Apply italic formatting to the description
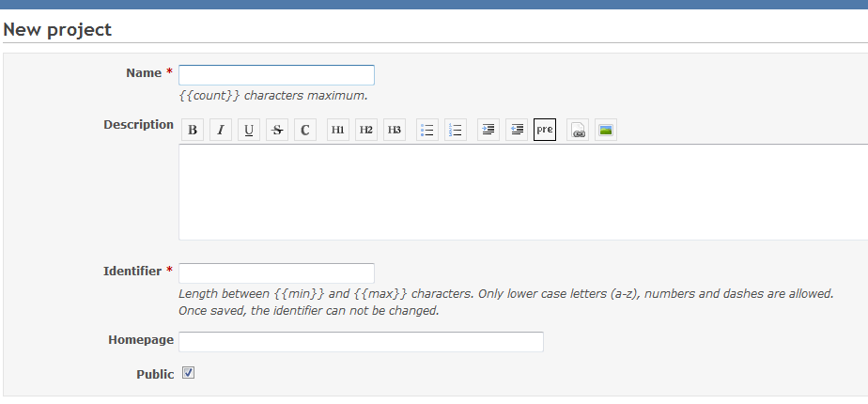Screen dimensions: 868x404 coord(221,131)
